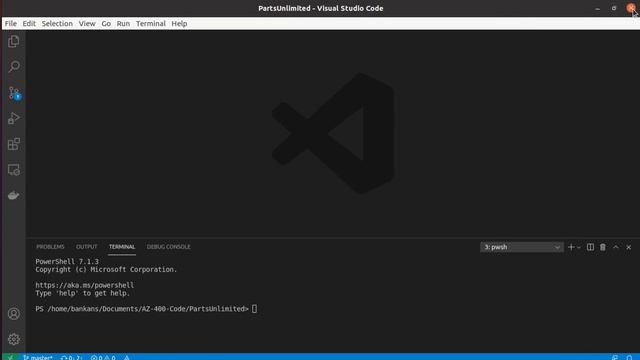Open the Search view in activity bar
Image resolution: width=640 pixels, height=360 pixels.
[13, 67]
